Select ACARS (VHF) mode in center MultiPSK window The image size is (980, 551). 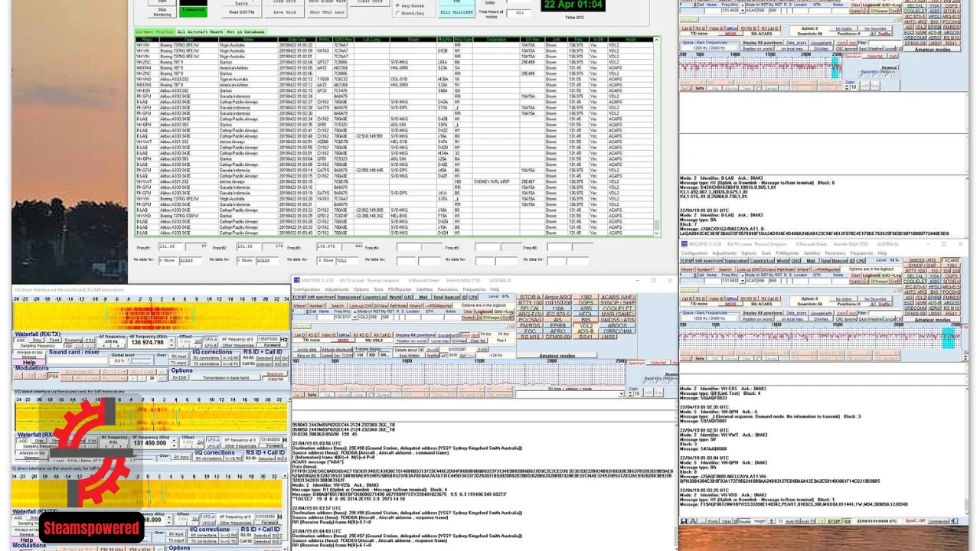tap(619, 297)
